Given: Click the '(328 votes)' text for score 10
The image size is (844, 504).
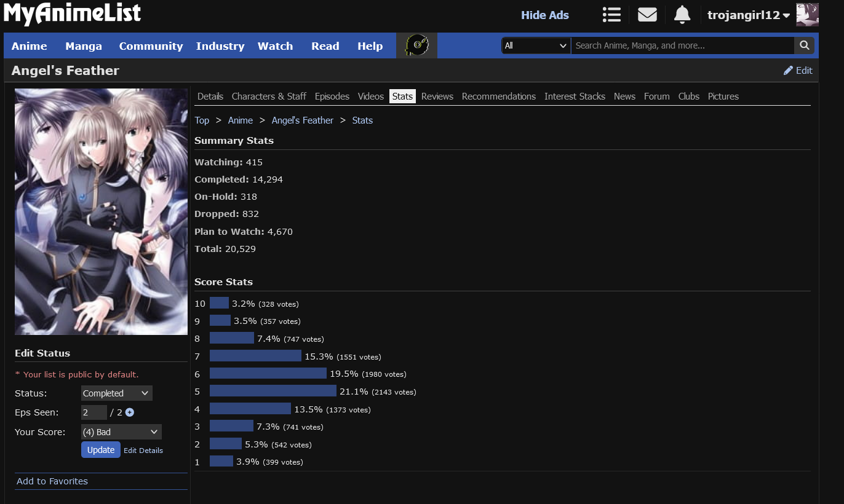Looking at the screenshot, I should 279,304.
